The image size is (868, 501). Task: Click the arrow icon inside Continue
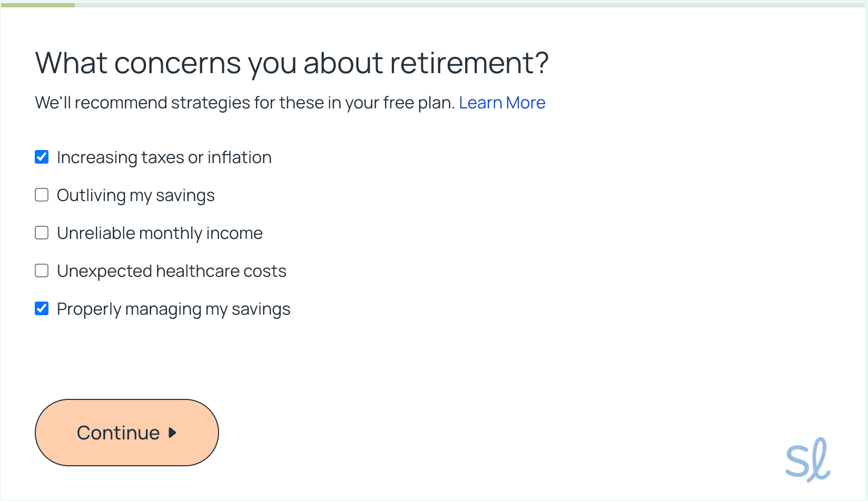[172, 433]
